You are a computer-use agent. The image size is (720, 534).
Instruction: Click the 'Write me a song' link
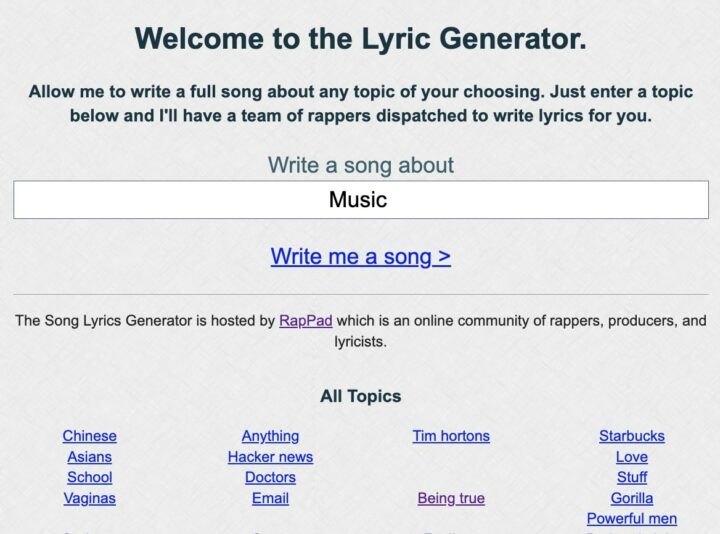pos(360,256)
